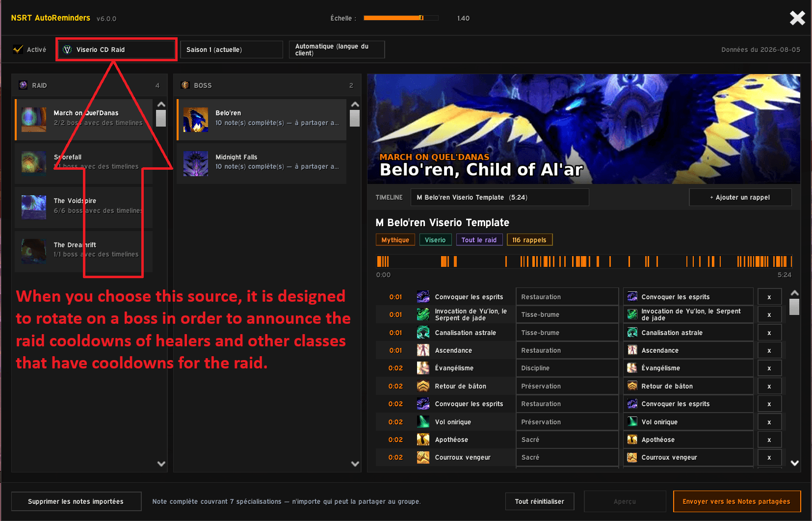This screenshot has width=812, height=521.
Task: Click the Aperçu button
Action: pos(625,501)
